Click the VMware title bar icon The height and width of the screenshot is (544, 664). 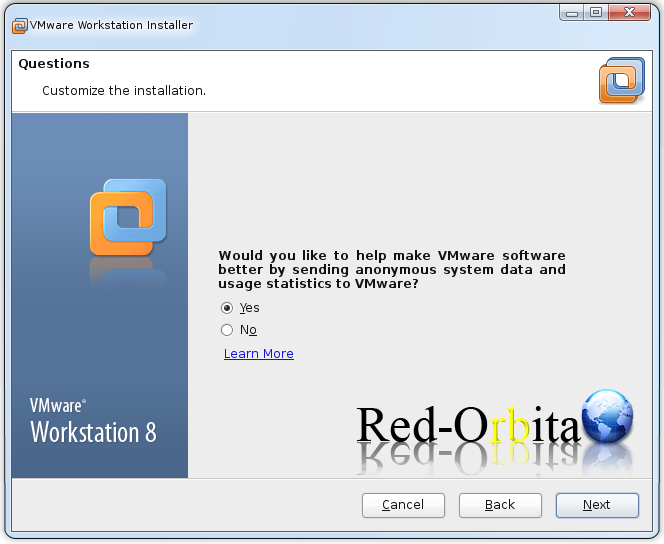(x=19, y=26)
